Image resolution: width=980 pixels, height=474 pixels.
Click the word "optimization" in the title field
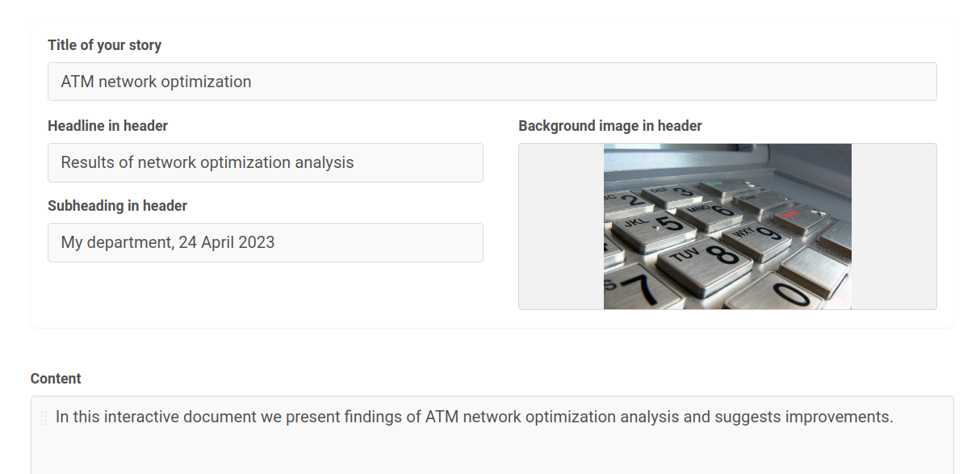(206, 82)
